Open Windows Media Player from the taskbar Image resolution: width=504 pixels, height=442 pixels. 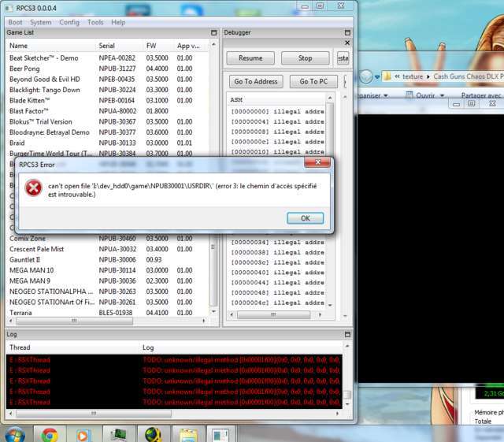(x=83, y=434)
